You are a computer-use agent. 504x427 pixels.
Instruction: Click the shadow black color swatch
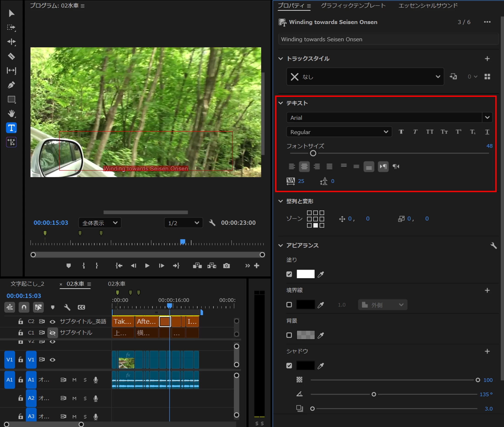pyautogui.click(x=305, y=365)
